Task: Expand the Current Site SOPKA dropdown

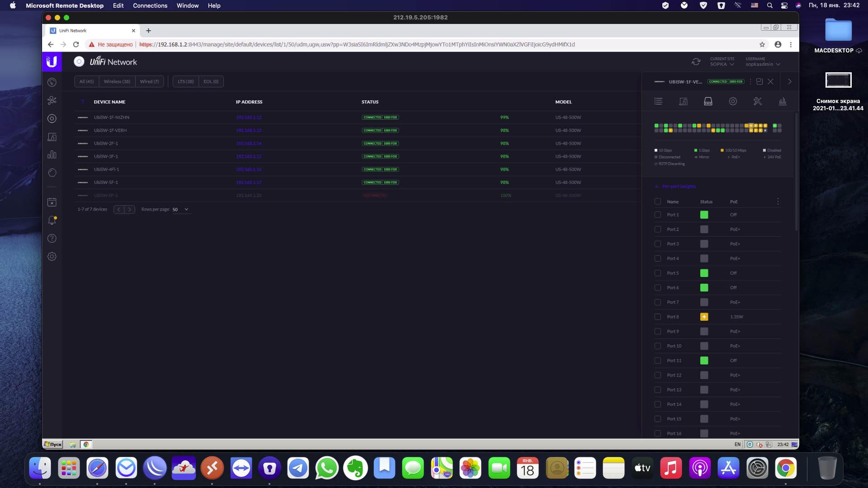Action: (722, 64)
